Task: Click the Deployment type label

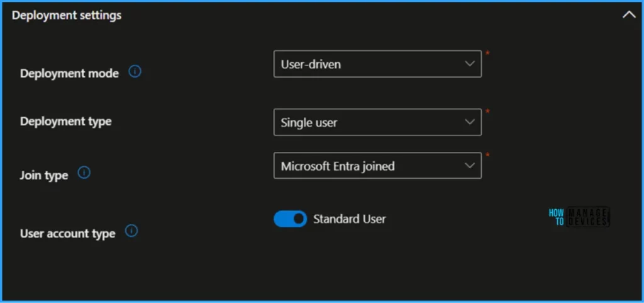Action: (65, 122)
